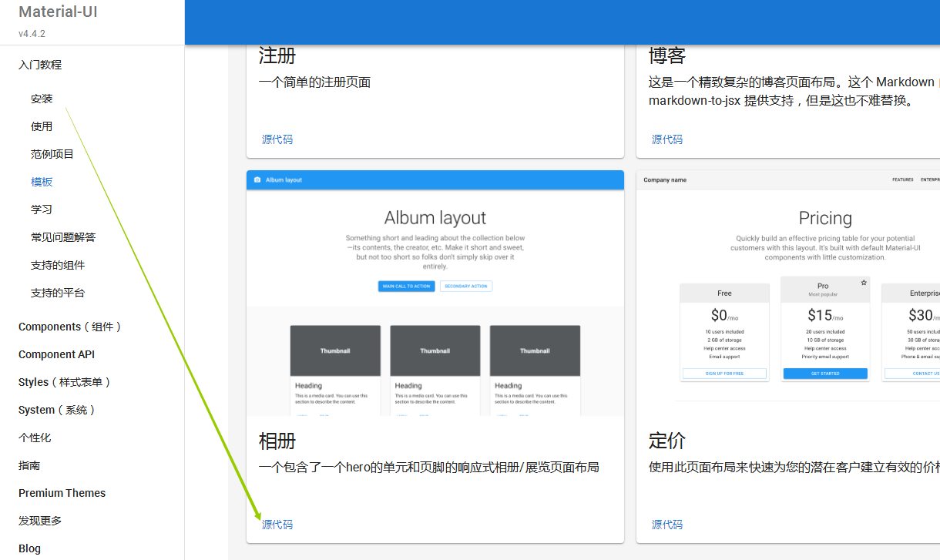The image size is (940, 560).
Task: Click the 博客 card heading
Action: 667,55
